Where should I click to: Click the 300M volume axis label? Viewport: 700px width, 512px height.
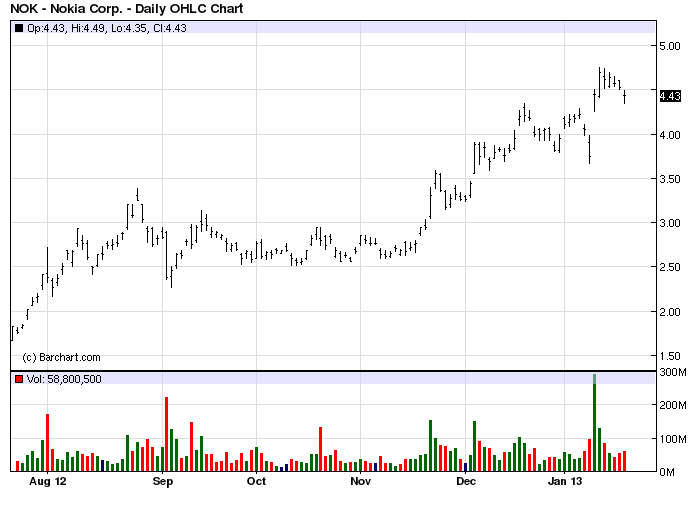click(x=673, y=372)
